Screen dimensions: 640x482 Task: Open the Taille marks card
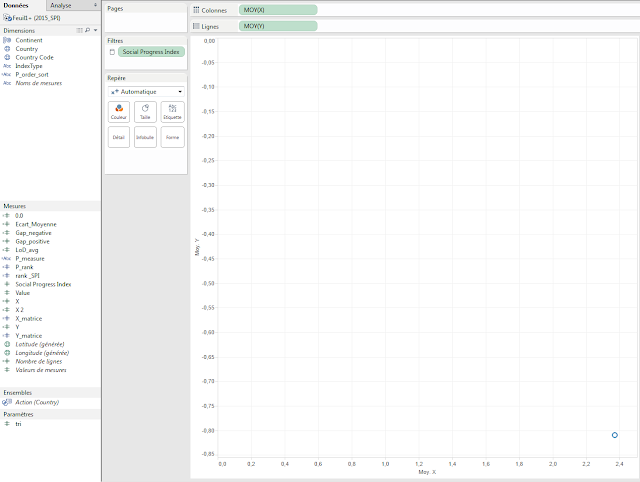coord(145,112)
